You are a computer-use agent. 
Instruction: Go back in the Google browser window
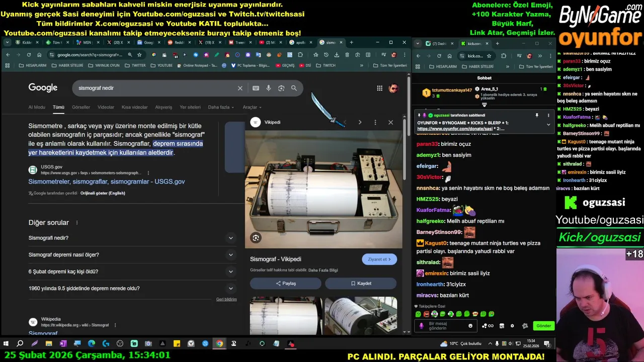pyautogui.click(x=8, y=55)
